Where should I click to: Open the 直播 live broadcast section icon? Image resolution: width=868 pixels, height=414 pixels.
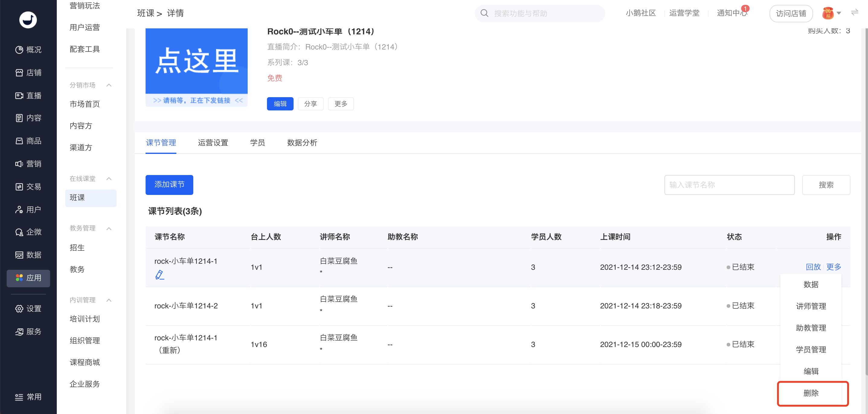pos(19,96)
